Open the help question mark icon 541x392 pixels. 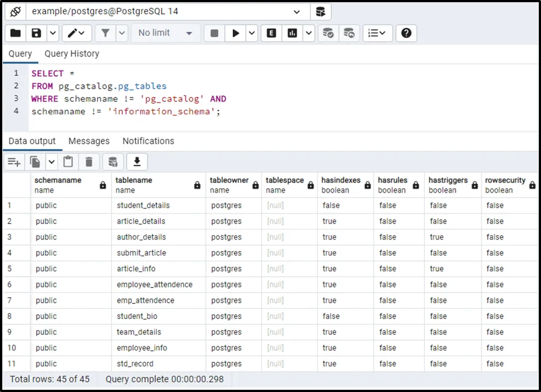pos(406,33)
